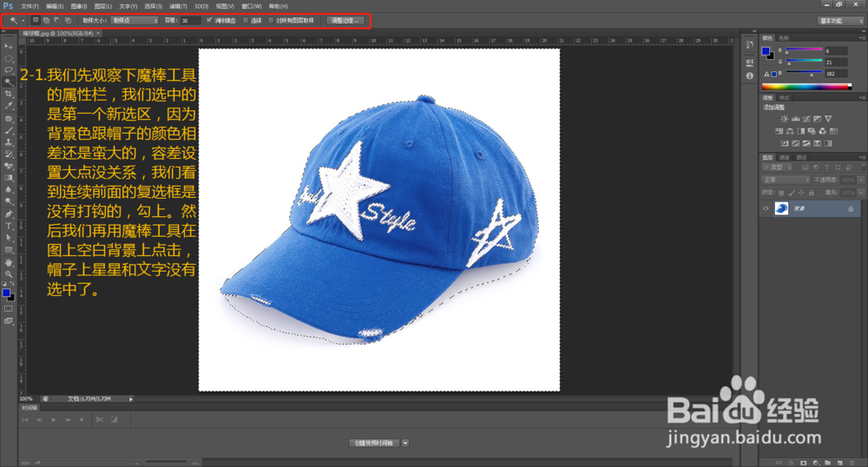The height and width of the screenshot is (467, 868).
Task: Select the Spot Healing Brush tool
Action: click(x=9, y=119)
